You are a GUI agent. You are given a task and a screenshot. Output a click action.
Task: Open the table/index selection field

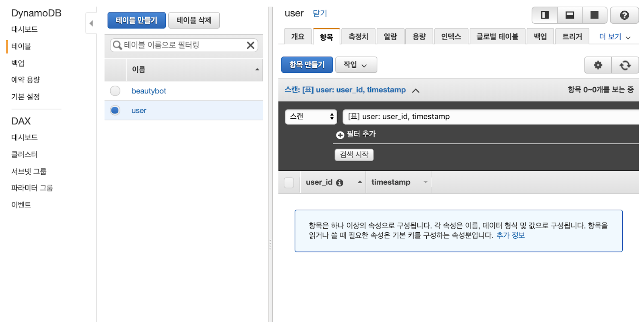coord(491,117)
